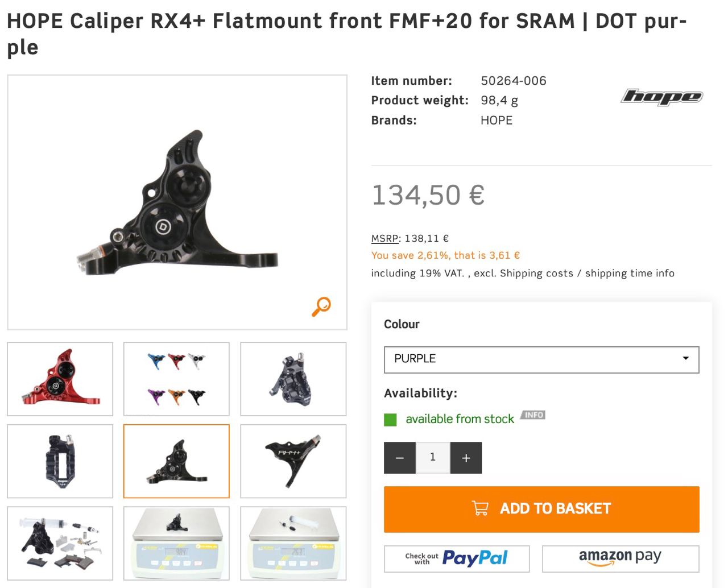
Task: Increase quantity with the plus button
Action: (466, 458)
